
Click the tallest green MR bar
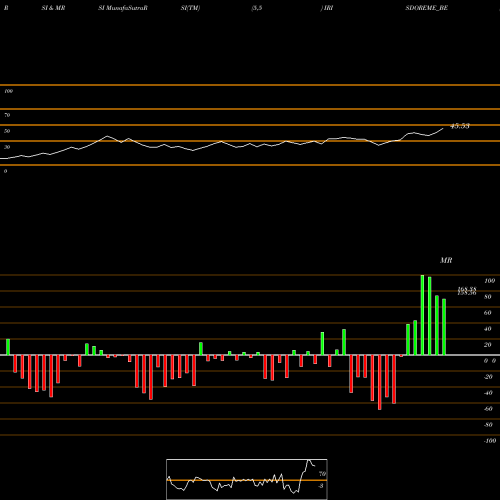click(x=422, y=315)
